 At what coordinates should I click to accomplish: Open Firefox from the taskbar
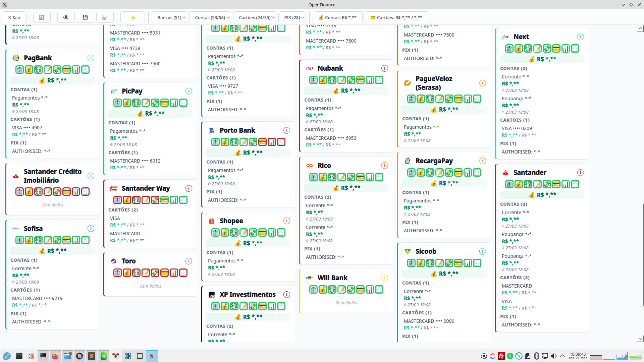(55, 356)
